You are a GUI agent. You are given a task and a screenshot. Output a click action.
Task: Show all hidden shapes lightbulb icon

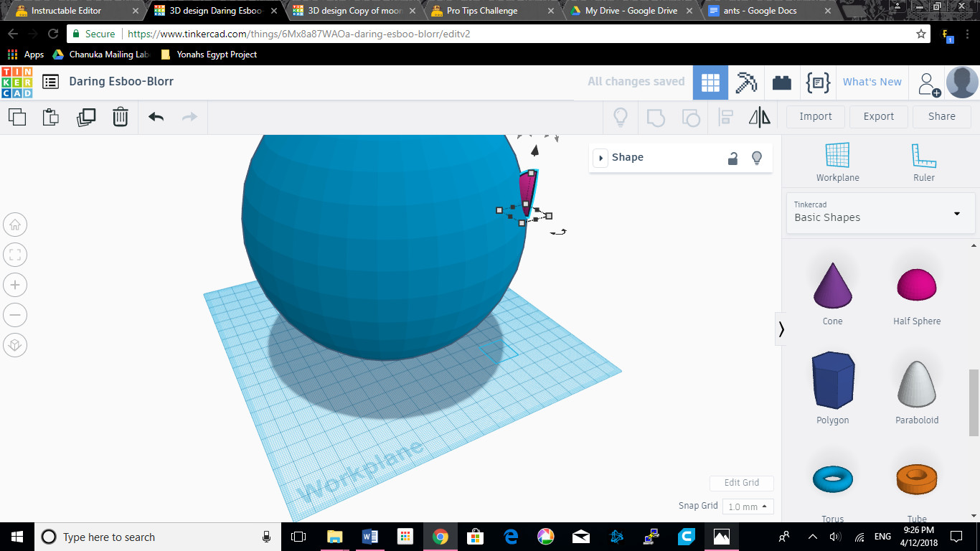coord(621,117)
